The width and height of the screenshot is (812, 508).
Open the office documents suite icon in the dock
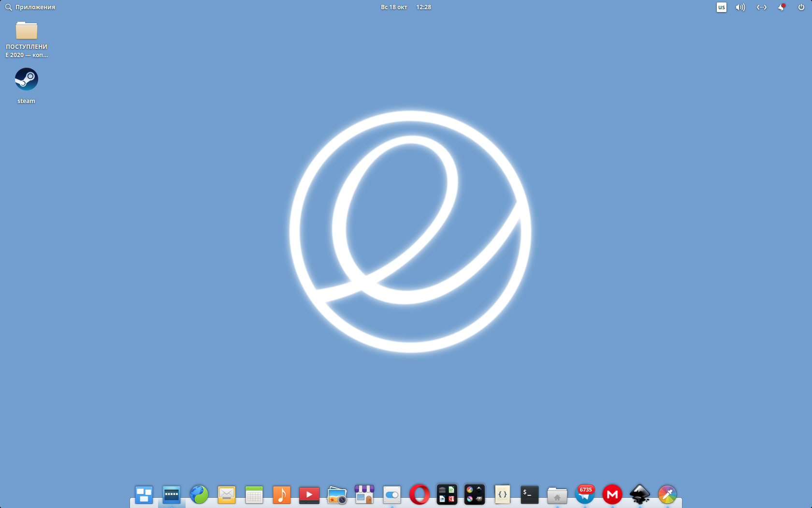447,494
